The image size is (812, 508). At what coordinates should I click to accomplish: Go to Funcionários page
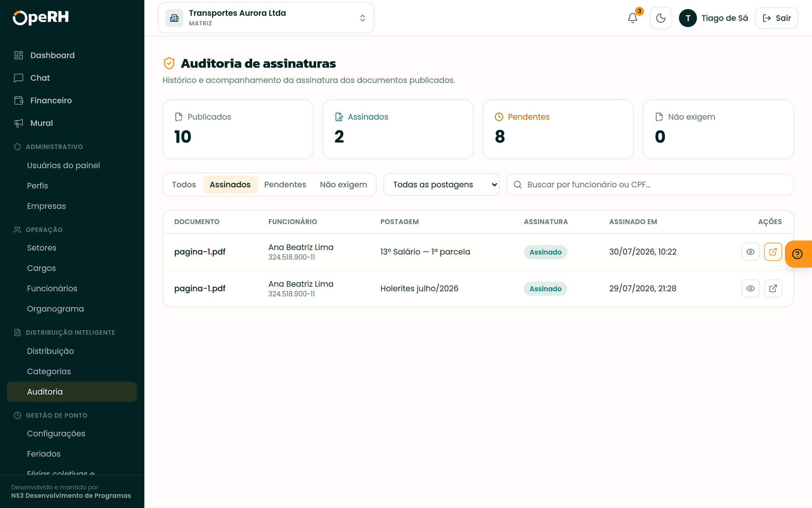[x=72, y=289]
